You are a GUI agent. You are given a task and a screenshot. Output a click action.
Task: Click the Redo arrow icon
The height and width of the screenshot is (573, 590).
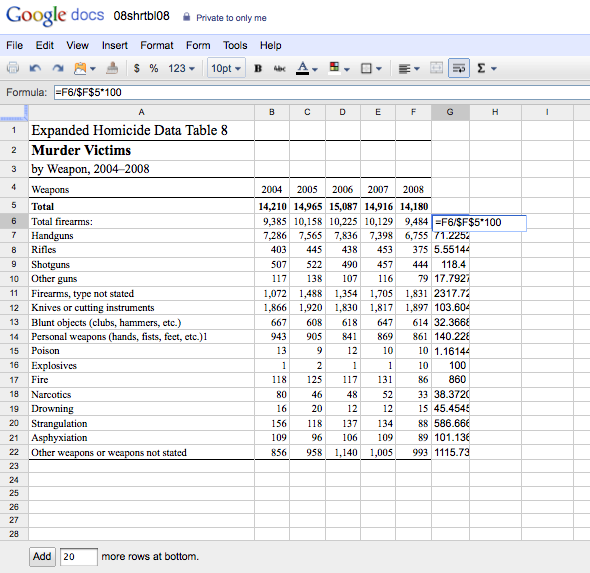click(x=58, y=68)
